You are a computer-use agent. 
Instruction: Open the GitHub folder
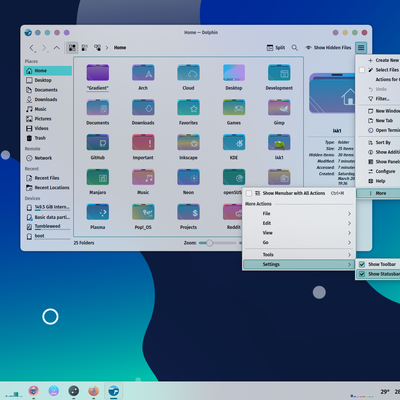tap(98, 147)
